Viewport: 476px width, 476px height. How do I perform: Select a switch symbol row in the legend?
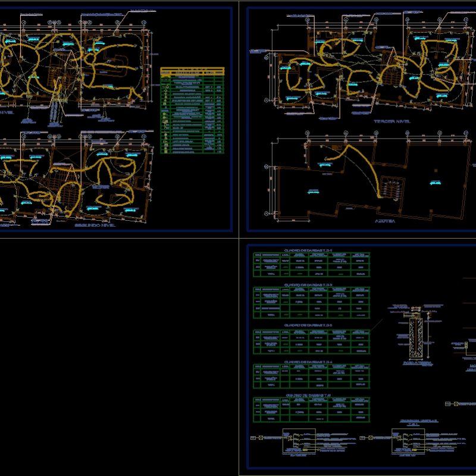tap(165, 115)
